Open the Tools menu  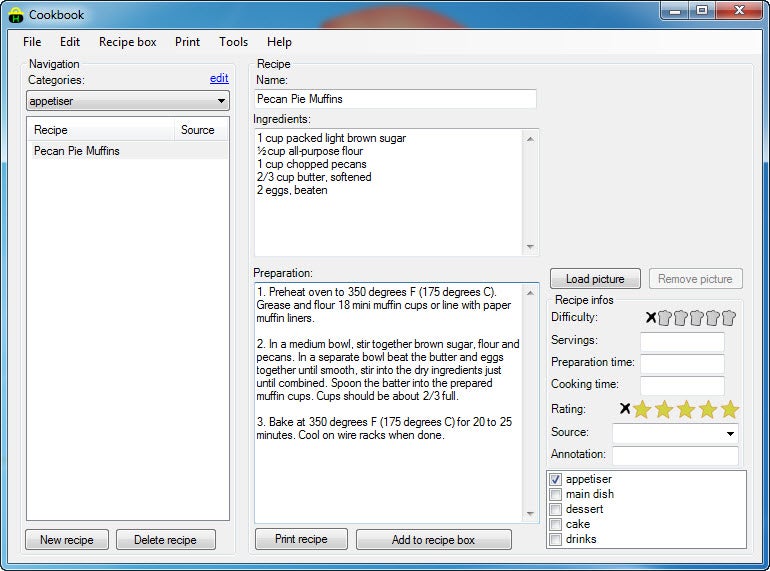(x=233, y=42)
